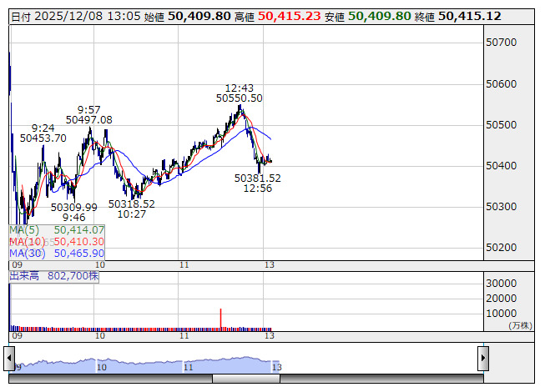Click the 20000 volume axis label
This screenshot has height=392, width=545.
502,299
